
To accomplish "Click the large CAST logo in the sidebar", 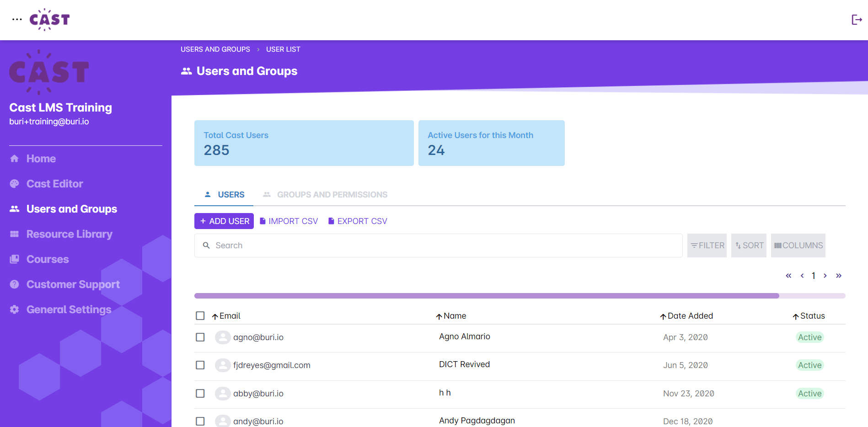I will (49, 72).
